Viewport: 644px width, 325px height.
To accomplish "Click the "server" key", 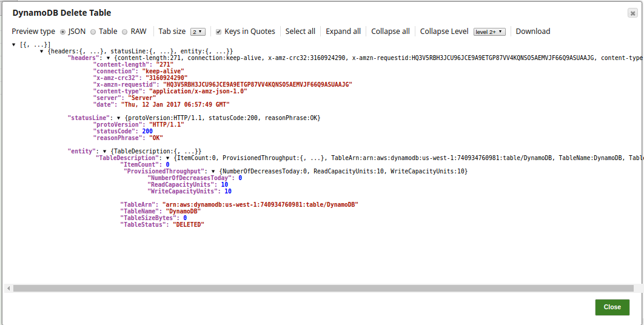I will [107, 98].
